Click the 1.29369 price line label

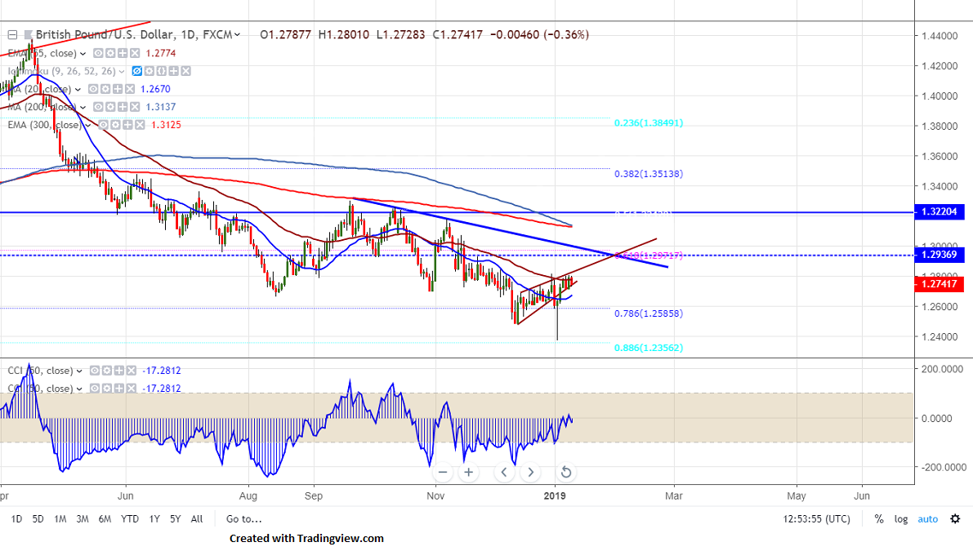click(x=940, y=255)
